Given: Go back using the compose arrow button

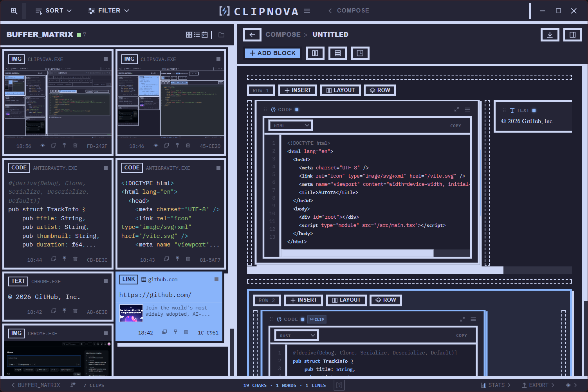Looking at the screenshot, I should click(253, 34).
